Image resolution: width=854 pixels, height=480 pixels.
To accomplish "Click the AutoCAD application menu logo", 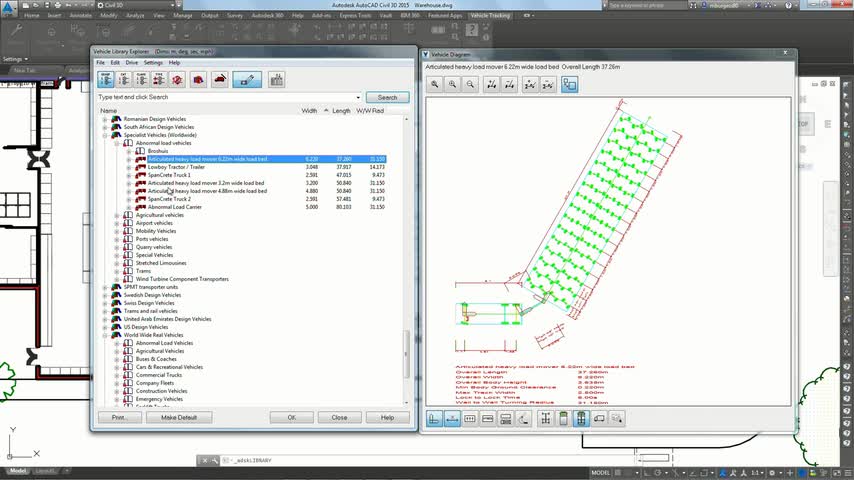I will click(8, 8).
